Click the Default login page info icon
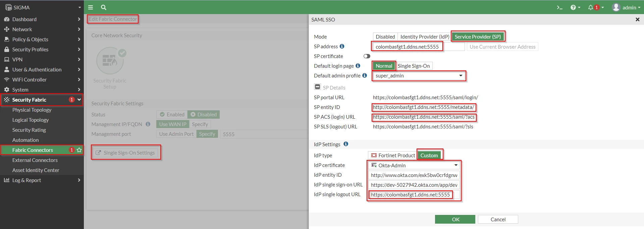Viewport: 644px width, 229px height. click(358, 66)
